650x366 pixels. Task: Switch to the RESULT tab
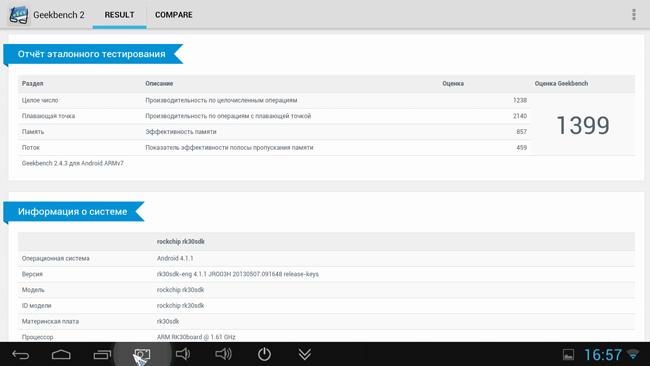pos(119,15)
